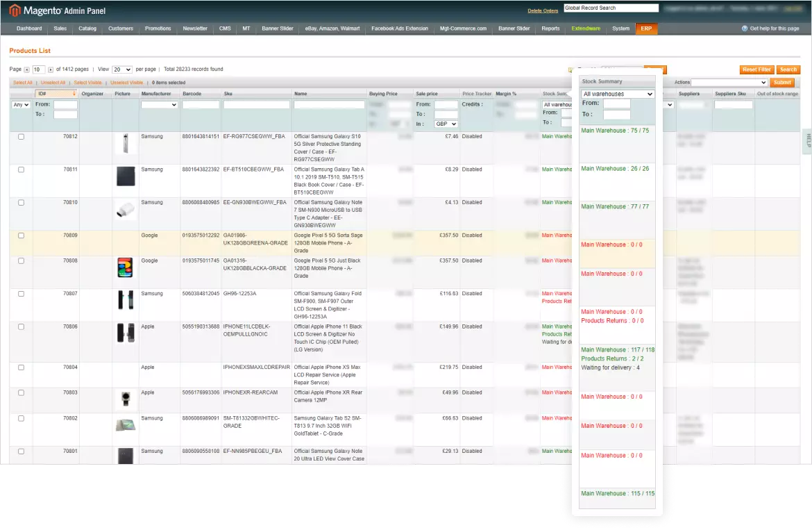Click the Delete Orders link
812x530 pixels.
(543, 10)
